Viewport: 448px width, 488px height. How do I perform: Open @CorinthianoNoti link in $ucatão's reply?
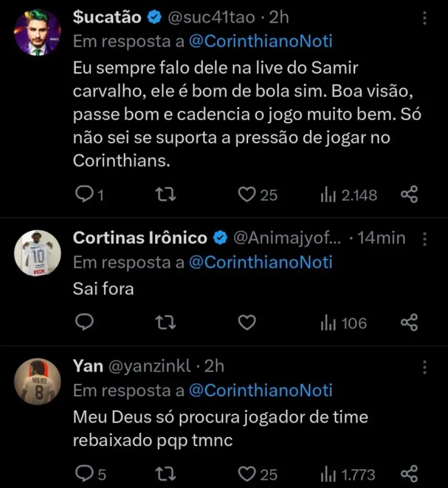coord(260,41)
